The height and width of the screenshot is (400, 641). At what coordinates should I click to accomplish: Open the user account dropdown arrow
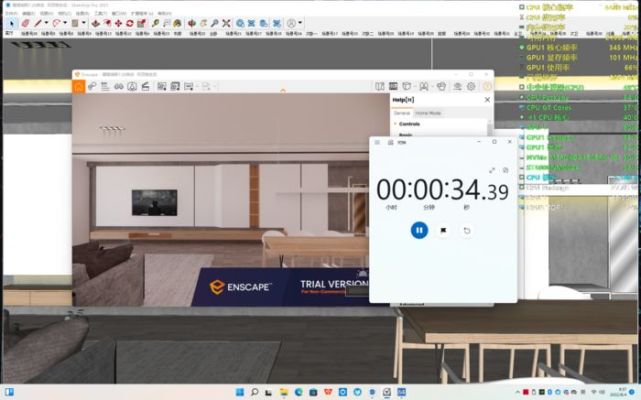300,23
